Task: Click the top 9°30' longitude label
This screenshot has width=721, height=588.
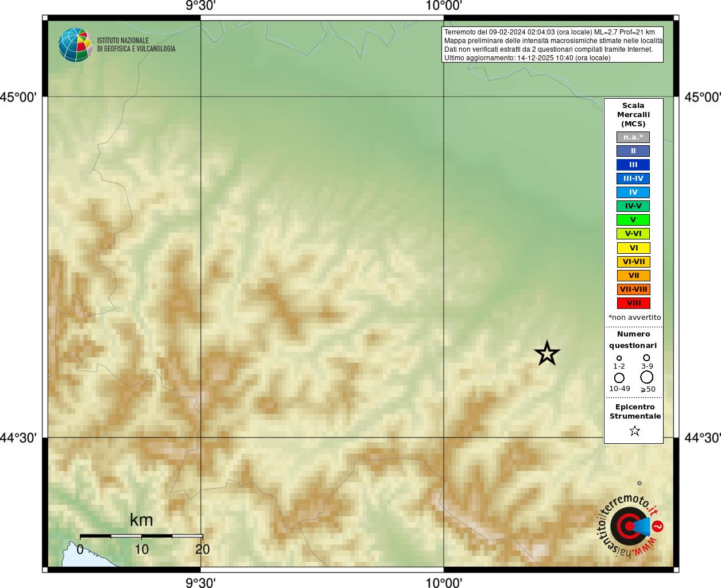Action: tap(200, 6)
